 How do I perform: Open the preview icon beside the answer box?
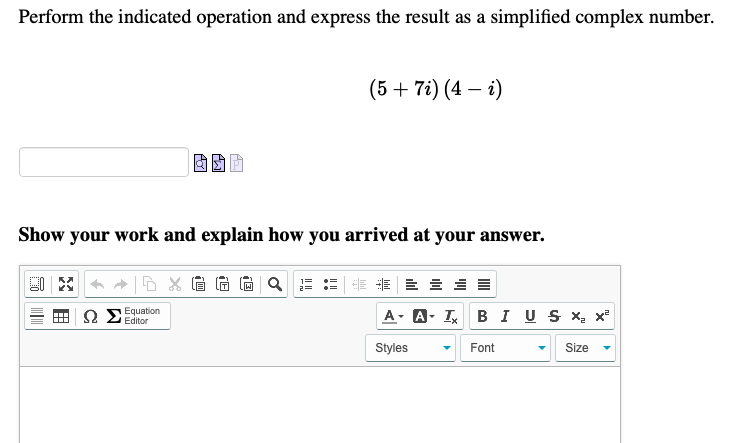[201, 163]
